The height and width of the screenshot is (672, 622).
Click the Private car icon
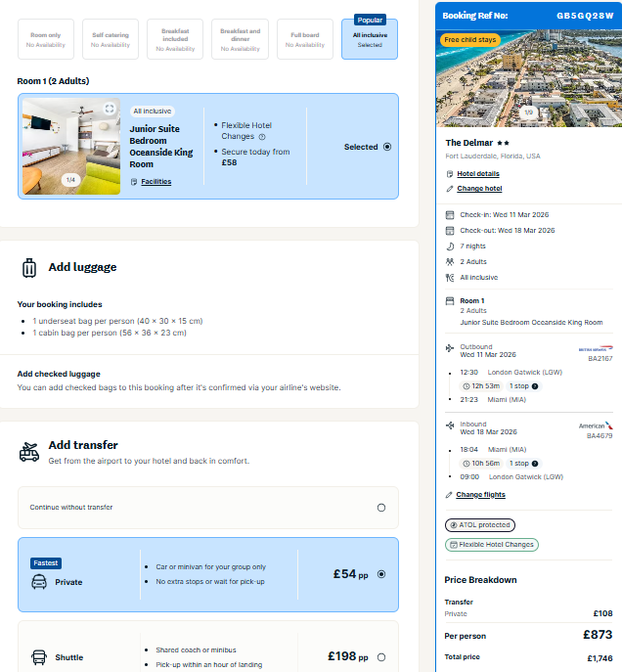(39, 582)
